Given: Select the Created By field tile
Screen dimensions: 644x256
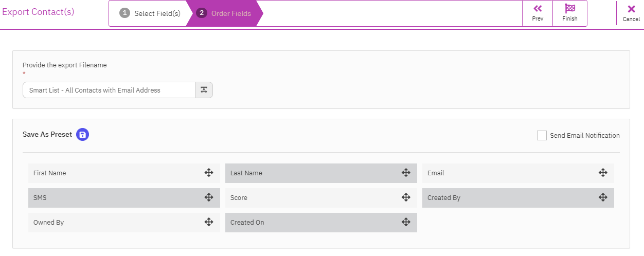Looking at the screenshot, I should point(518,197).
